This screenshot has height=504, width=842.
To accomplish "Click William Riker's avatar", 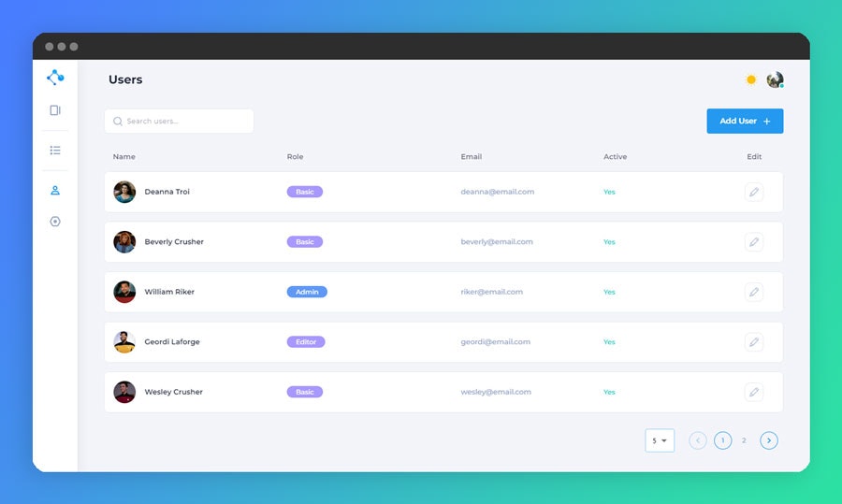I will [124, 292].
